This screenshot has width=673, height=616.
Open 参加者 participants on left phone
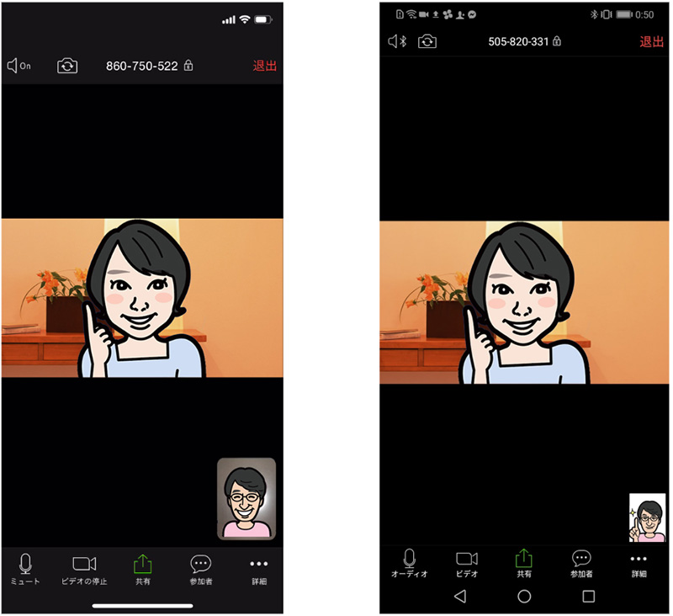[200, 568]
